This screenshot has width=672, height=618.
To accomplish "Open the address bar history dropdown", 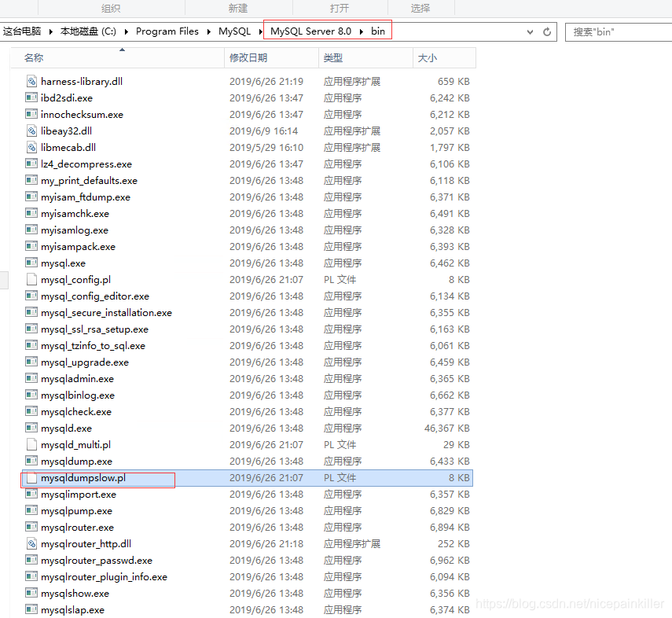I will [x=531, y=31].
